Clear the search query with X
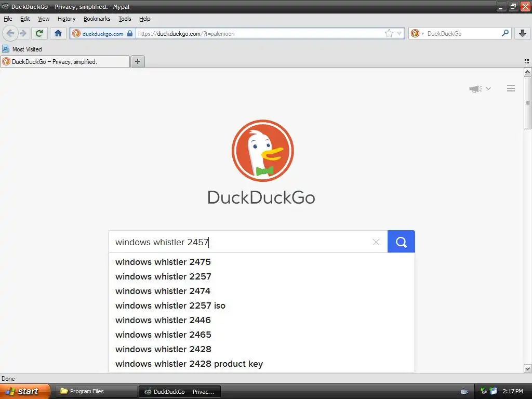532x399 pixels. pos(376,242)
